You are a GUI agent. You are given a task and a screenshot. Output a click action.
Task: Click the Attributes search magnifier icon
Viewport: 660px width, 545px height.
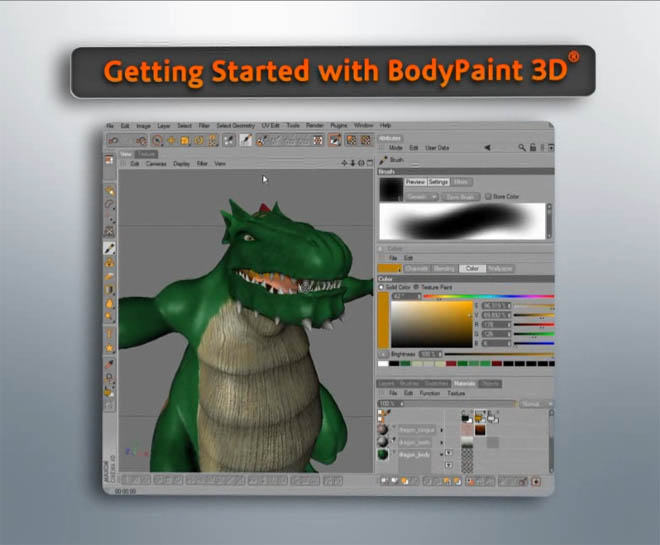[522, 148]
